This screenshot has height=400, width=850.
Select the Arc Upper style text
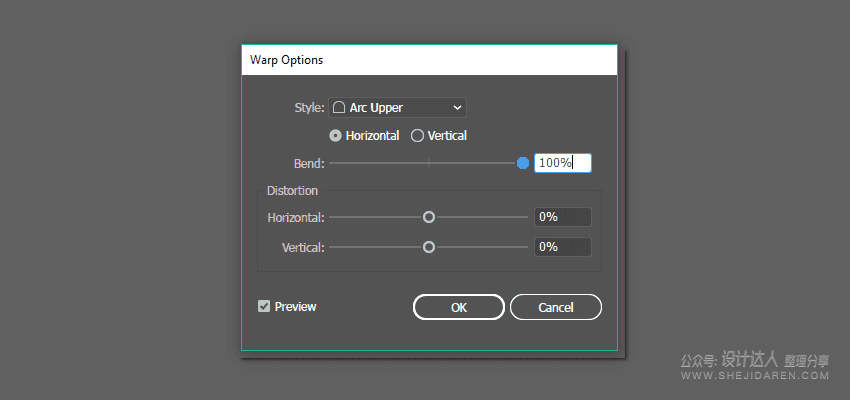click(376, 108)
